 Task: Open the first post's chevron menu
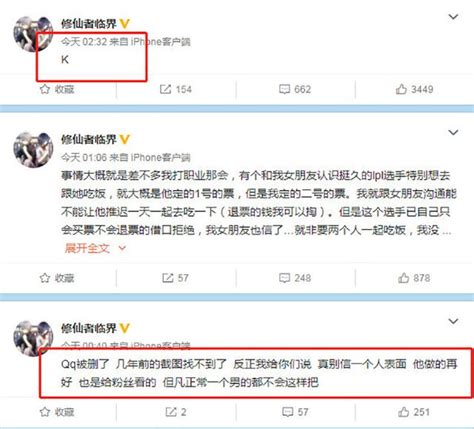(x=453, y=17)
